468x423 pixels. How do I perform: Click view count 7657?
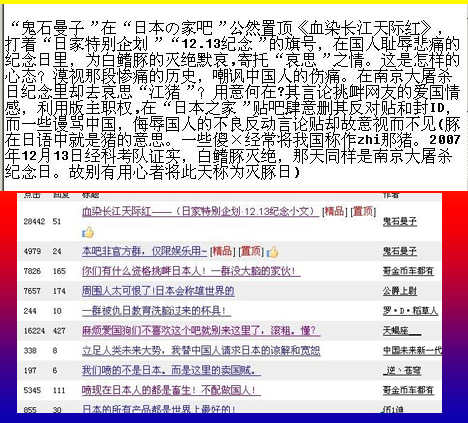pos(32,291)
